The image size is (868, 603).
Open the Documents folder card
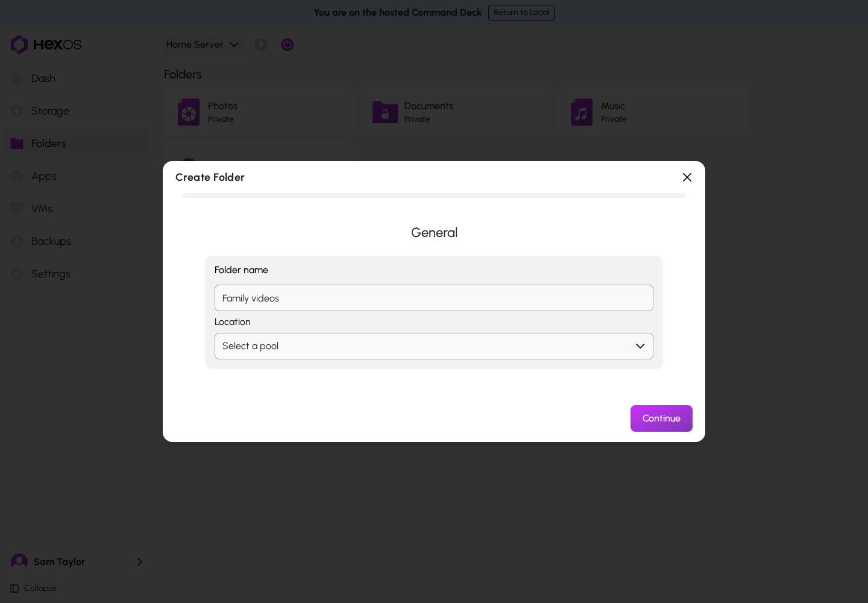tap(455, 112)
